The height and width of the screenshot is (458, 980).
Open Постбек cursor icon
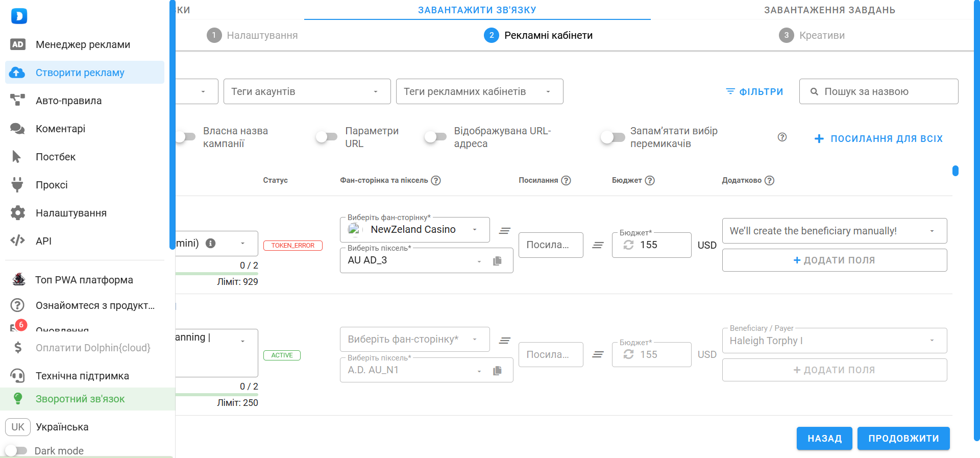pyautogui.click(x=17, y=157)
